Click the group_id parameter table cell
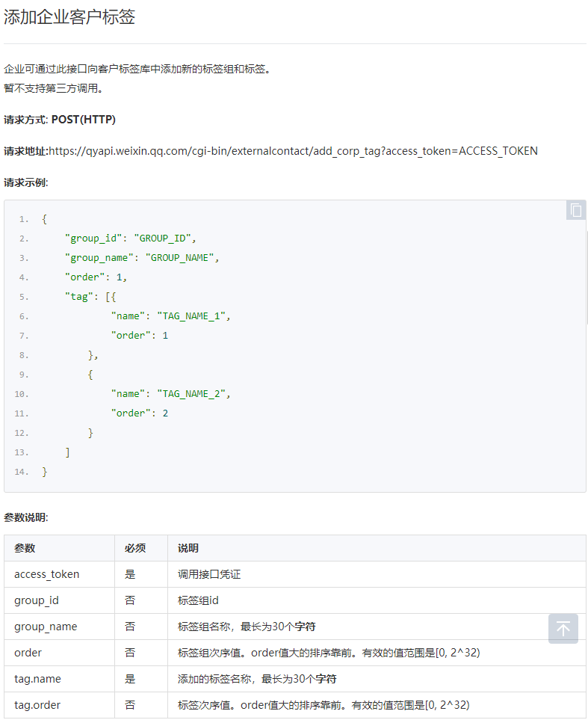Image resolution: width=588 pixels, height=720 pixels. point(36,600)
